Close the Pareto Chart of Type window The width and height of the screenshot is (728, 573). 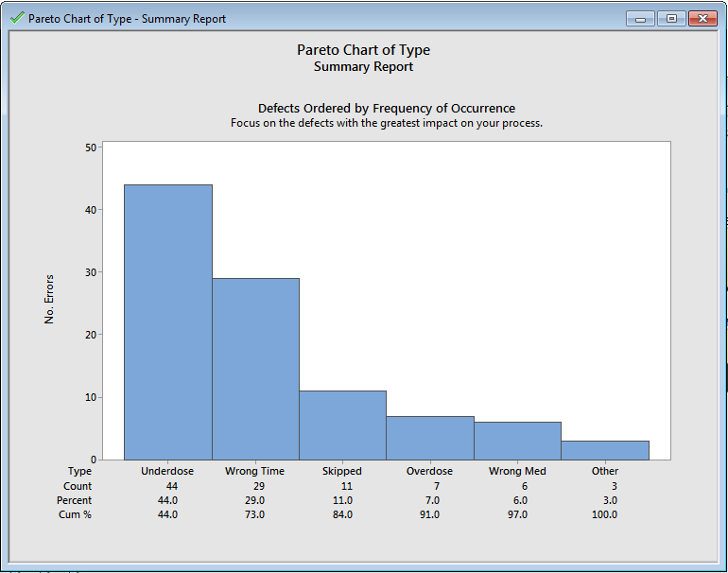(x=702, y=19)
